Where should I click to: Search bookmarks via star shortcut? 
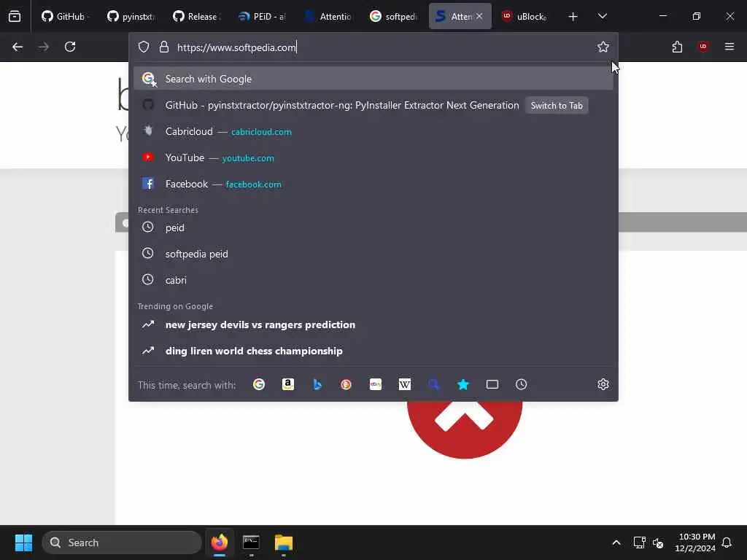463,384
